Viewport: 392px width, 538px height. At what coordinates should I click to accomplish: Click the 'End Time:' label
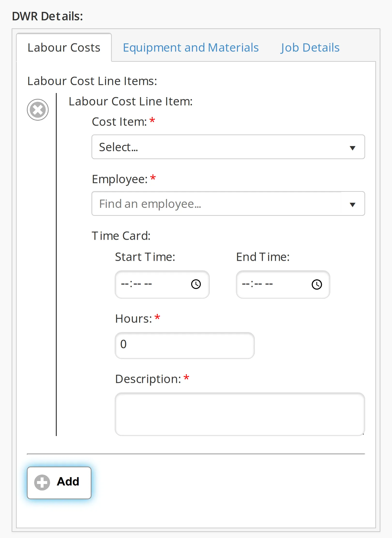click(x=263, y=257)
